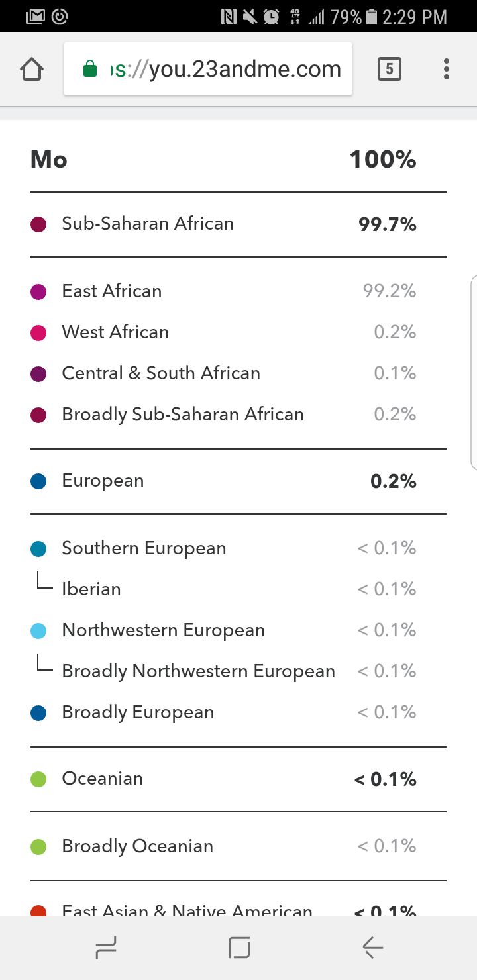Tap the West African pink color dot
This screenshot has width=477, height=980.
(38, 333)
